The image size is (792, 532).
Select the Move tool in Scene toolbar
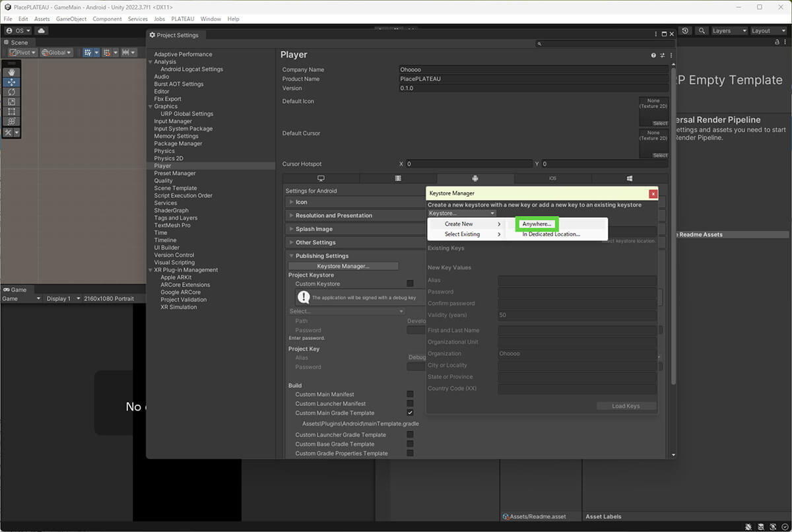tap(11, 83)
